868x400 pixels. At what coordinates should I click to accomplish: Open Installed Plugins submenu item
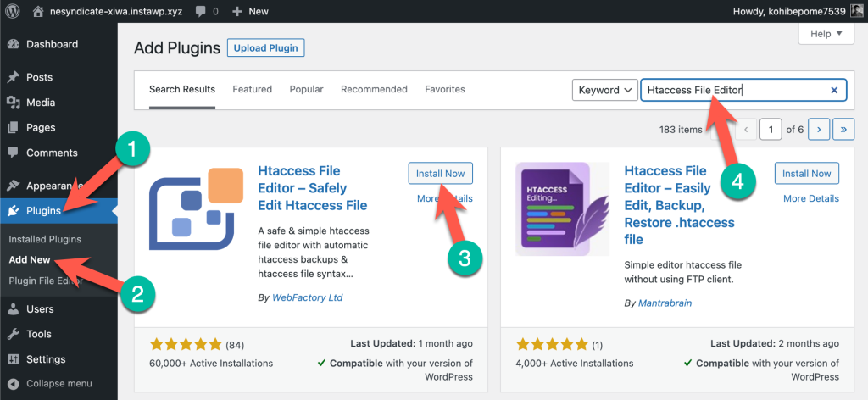point(45,240)
